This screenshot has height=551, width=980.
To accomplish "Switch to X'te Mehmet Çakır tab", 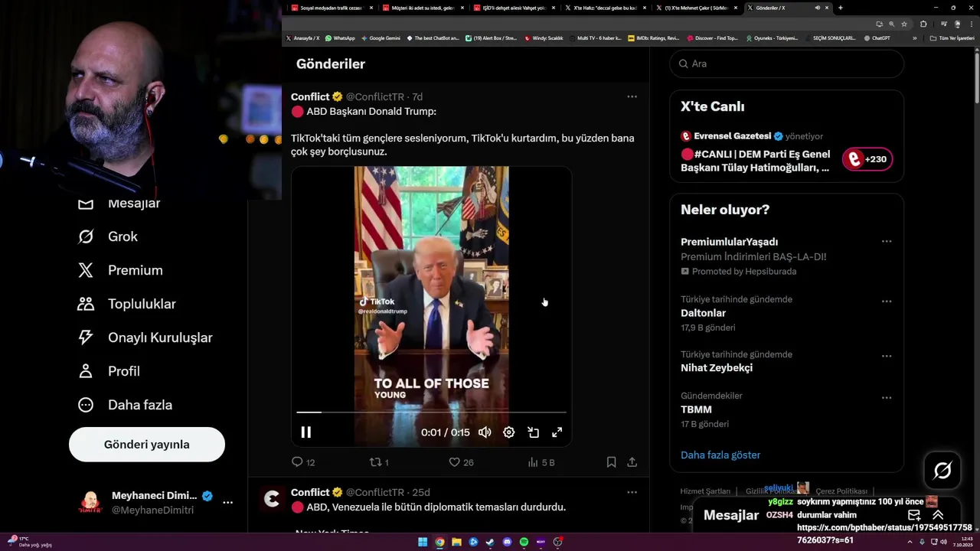I will (696, 8).
